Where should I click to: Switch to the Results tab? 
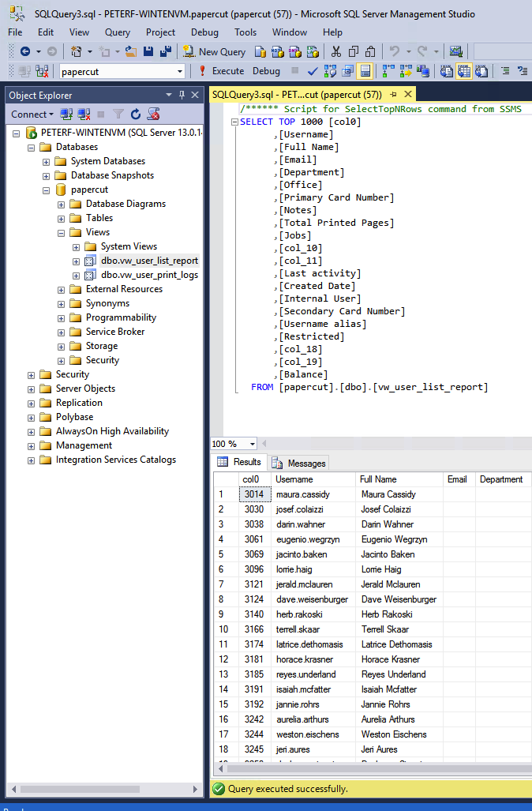click(239, 462)
